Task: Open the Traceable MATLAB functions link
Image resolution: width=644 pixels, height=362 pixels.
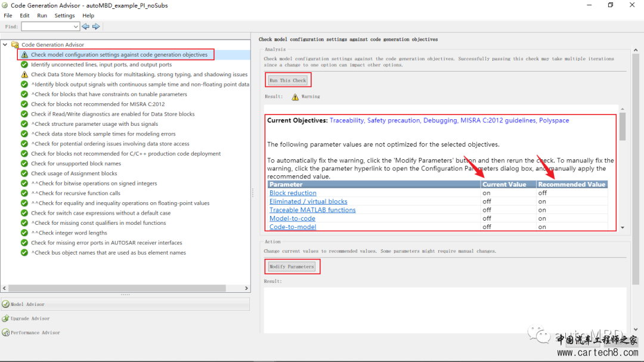Action: pos(312,209)
